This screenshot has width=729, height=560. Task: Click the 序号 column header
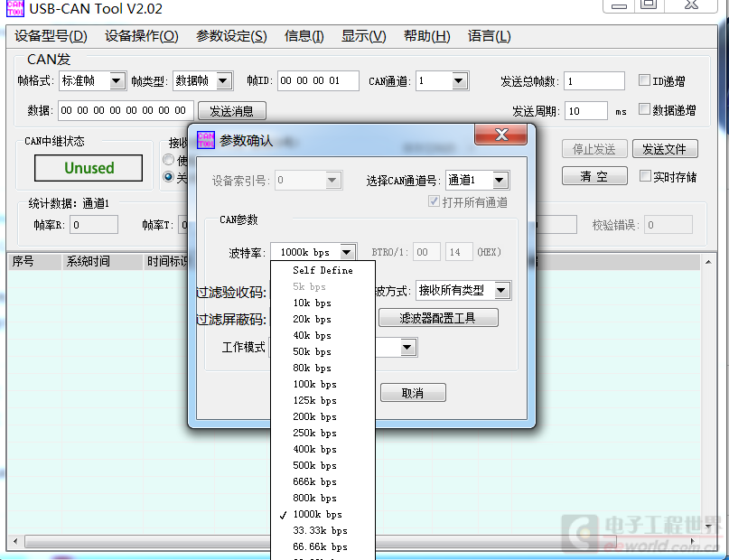coord(34,262)
